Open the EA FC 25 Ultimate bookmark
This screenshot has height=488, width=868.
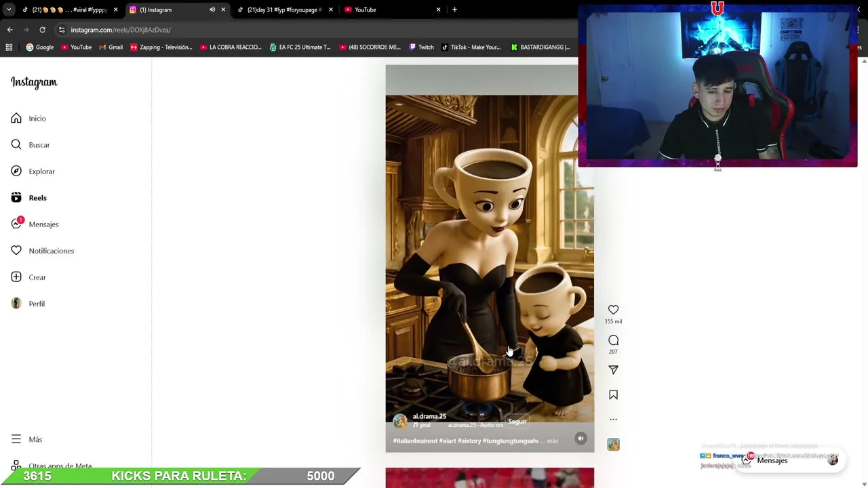coord(300,47)
